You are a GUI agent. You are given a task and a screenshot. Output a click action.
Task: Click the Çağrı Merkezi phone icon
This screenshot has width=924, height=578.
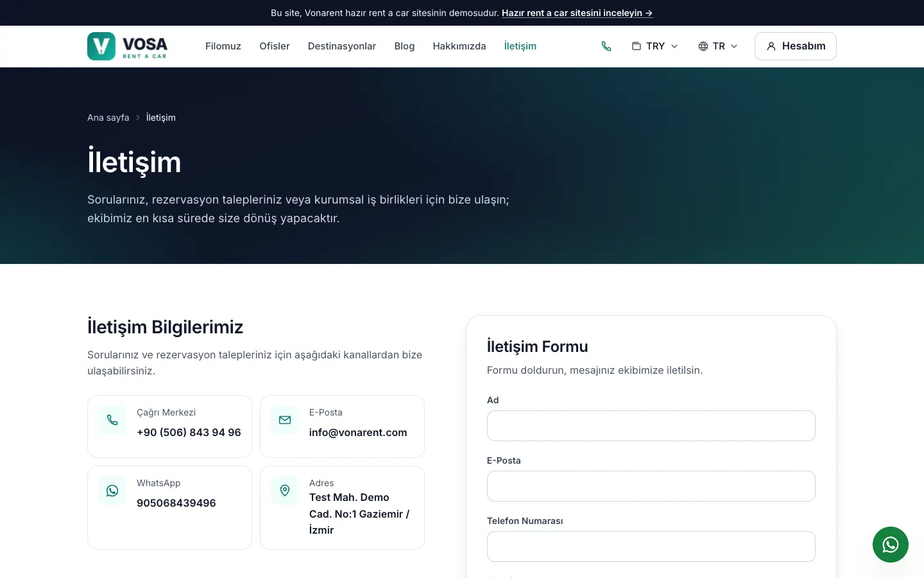[112, 420]
